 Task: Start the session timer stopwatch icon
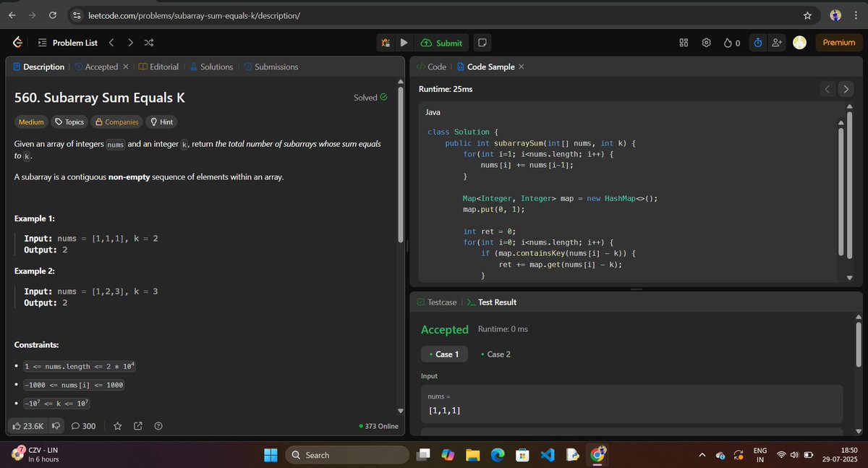pos(757,42)
